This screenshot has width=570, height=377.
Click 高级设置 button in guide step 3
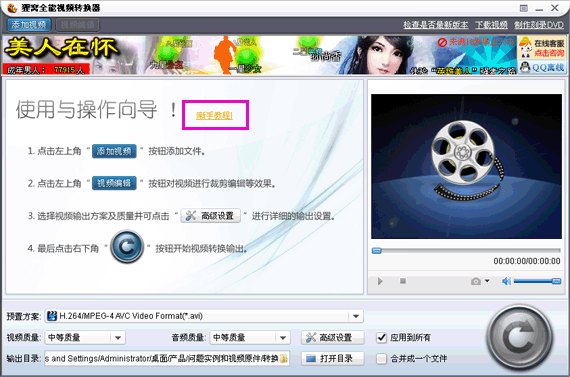[x=210, y=216]
